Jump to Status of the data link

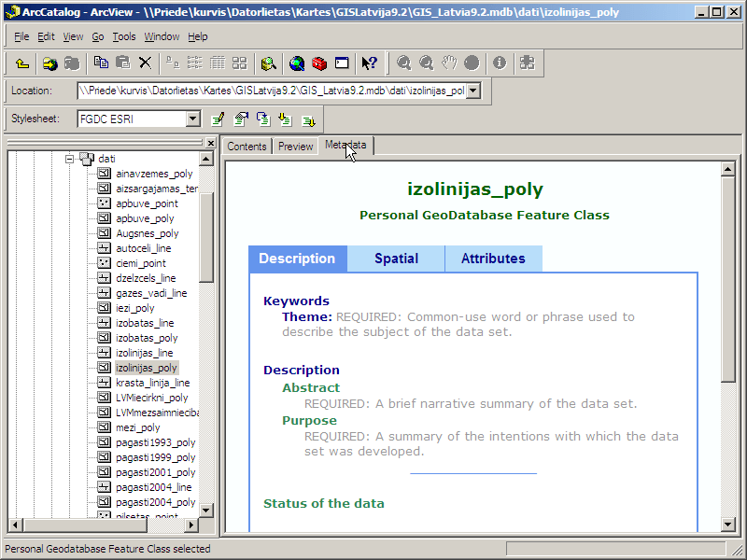click(x=323, y=503)
